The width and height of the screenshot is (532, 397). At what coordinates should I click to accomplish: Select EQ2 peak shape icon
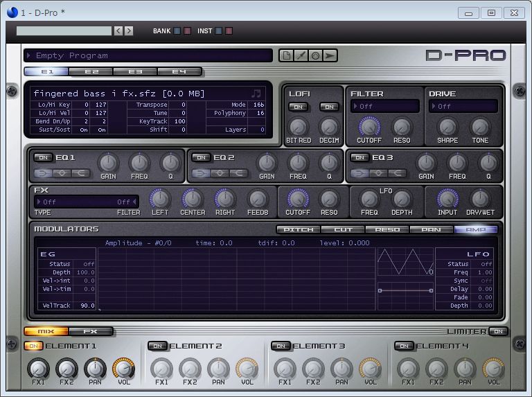pos(220,173)
